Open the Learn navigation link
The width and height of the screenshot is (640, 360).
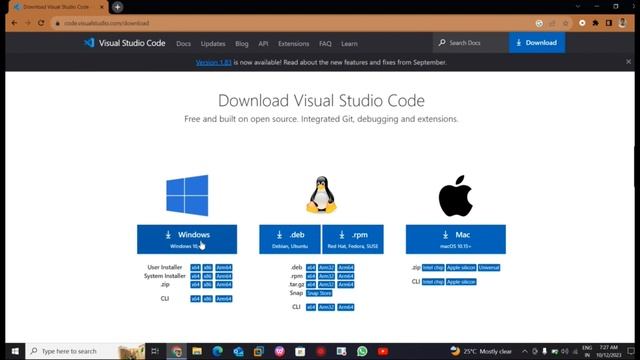click(349, 43)
